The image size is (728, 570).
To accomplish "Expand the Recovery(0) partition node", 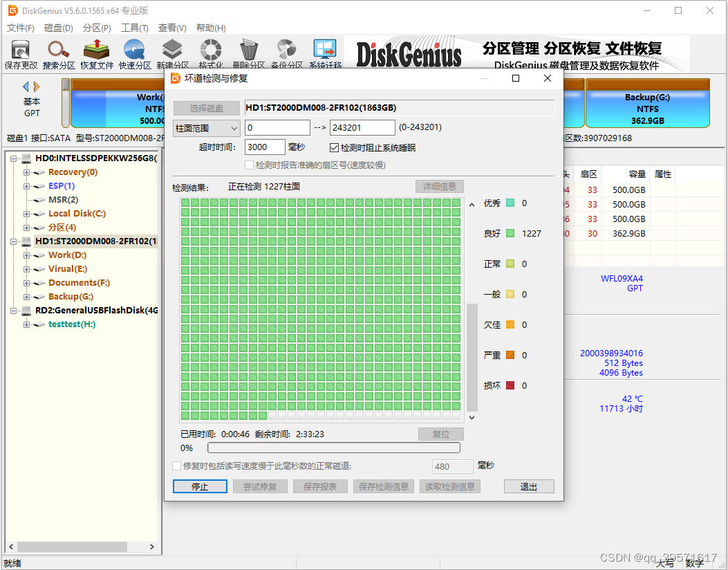I will click(26, 172).
